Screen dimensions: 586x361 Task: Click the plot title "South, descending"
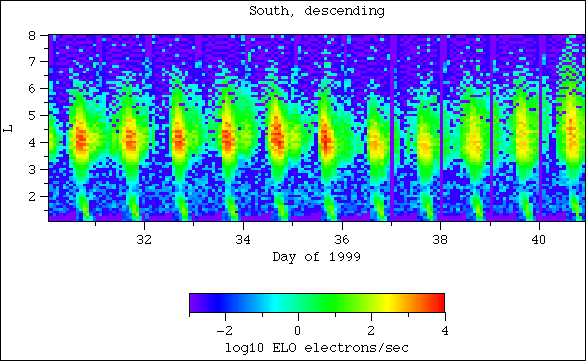(317, 11)
